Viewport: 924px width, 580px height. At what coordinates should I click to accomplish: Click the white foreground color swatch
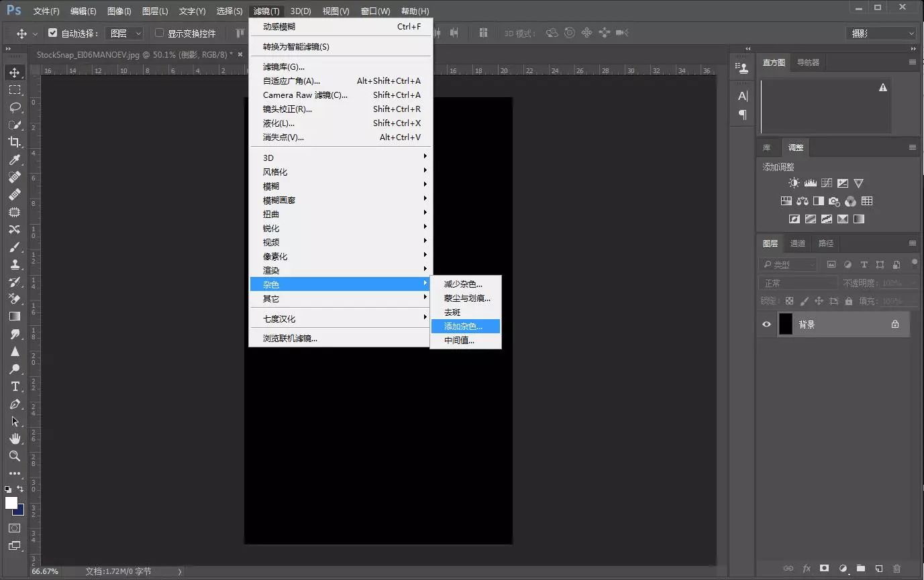(x=11, y=503)
